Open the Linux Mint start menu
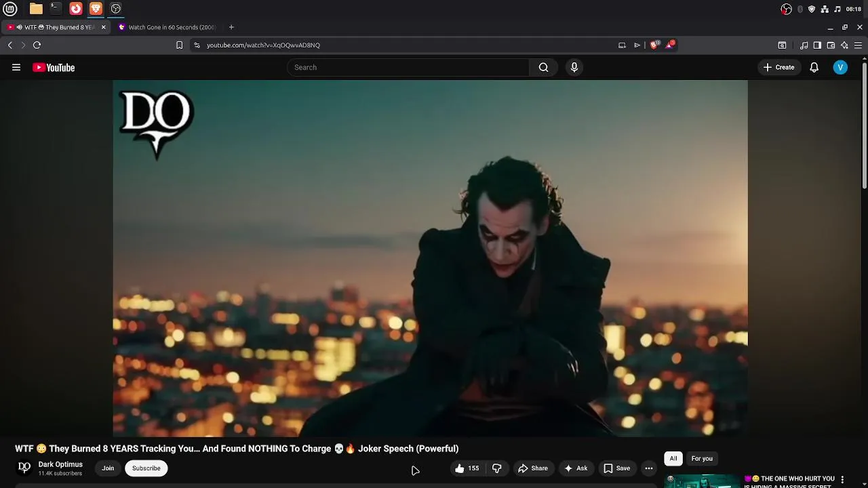The image size is (868, 488). click(x=9, y=9)
